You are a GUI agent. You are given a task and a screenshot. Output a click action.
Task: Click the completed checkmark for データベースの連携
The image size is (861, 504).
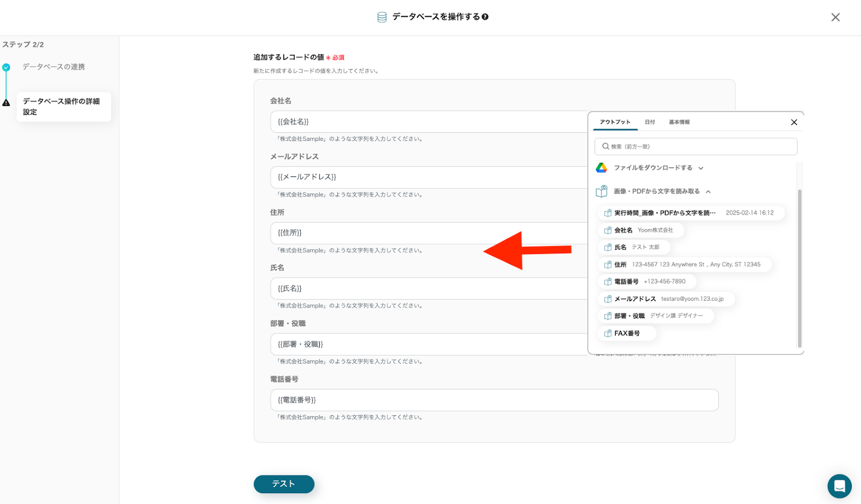(x=6, y=67)
